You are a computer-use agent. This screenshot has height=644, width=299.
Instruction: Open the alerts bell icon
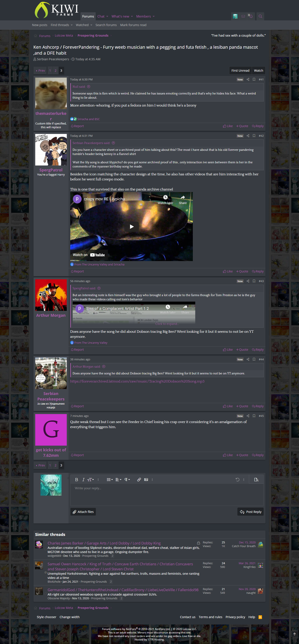coord(251,16)
